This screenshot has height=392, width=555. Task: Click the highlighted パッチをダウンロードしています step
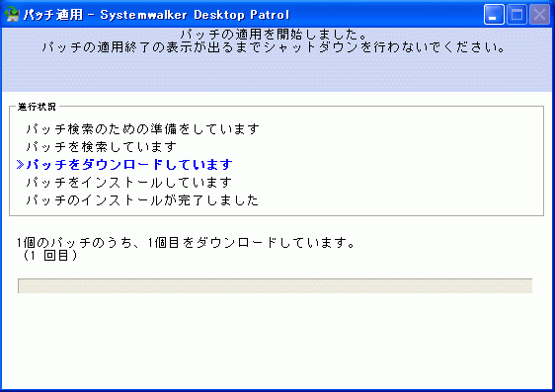(129, 165)
